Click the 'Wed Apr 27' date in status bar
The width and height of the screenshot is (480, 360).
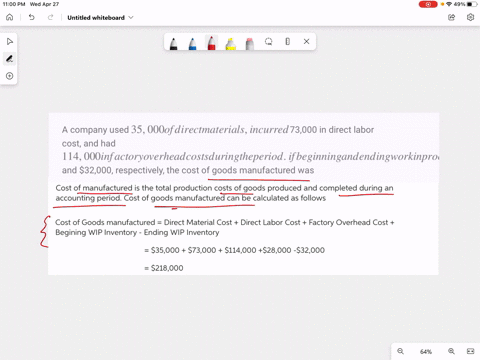click(x=44, y=4)
